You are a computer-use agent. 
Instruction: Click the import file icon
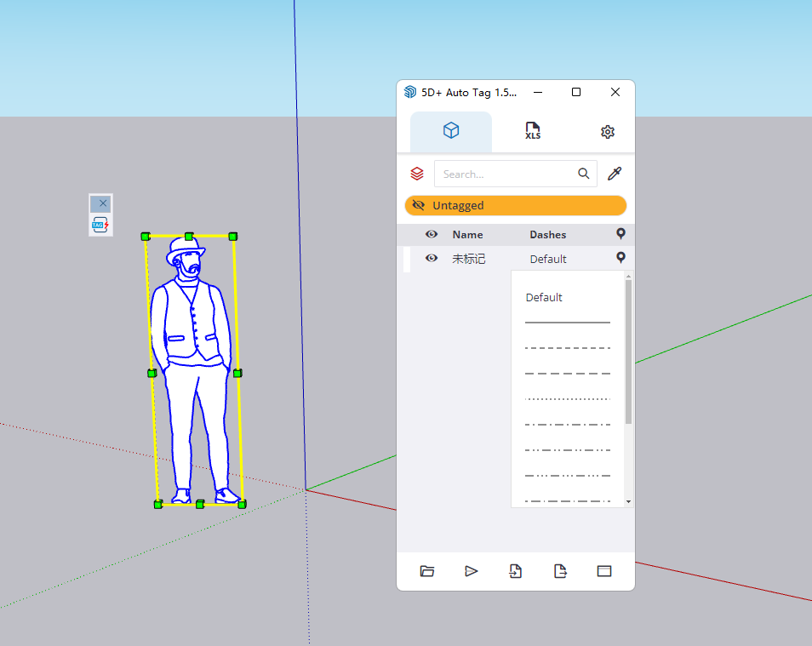point(516,571)
